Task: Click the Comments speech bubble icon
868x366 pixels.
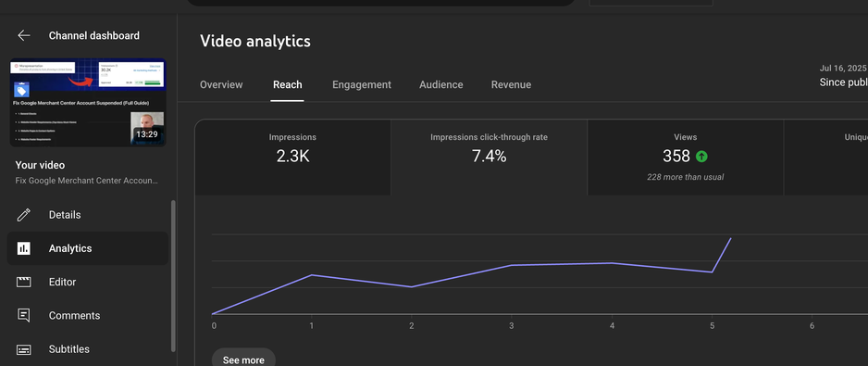Action: (x=24, y=316)
